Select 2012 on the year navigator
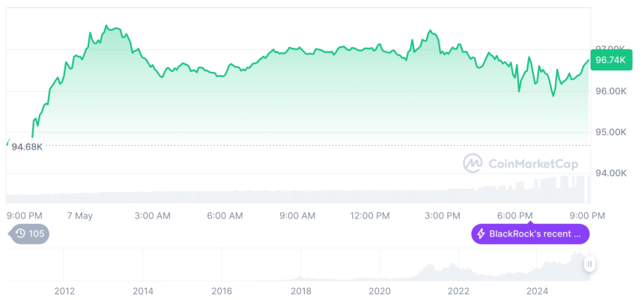Viewport: 644px width, 300px height. tap(64, 290)
